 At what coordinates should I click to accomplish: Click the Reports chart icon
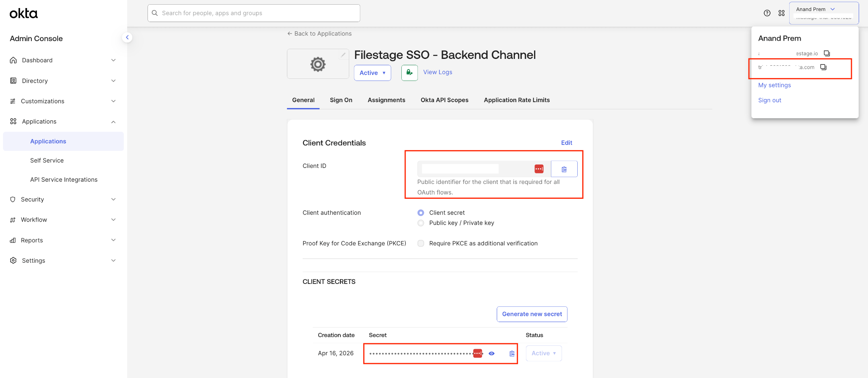click(x=13, y=240)
